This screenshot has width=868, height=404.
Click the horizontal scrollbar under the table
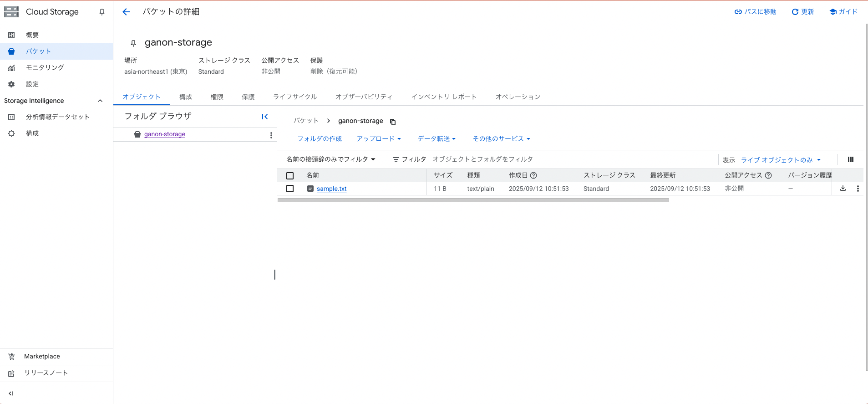click(x=472, y=200)
